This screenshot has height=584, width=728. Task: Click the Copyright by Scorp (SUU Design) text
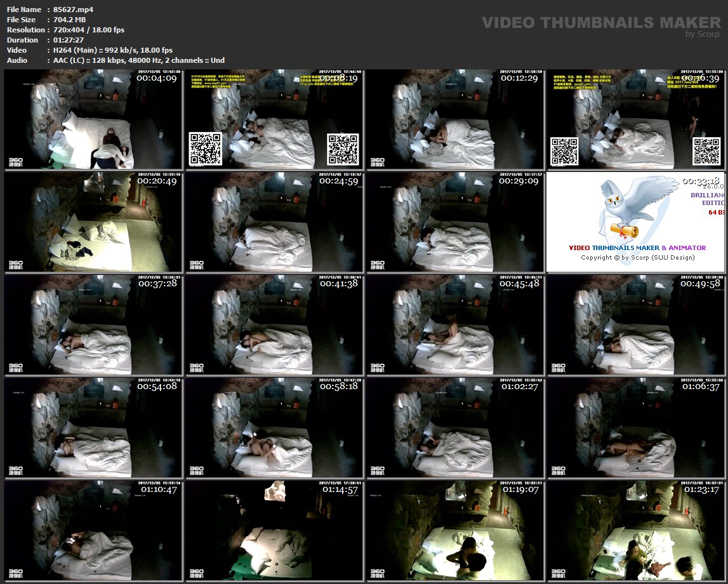[x=637, y=257]
